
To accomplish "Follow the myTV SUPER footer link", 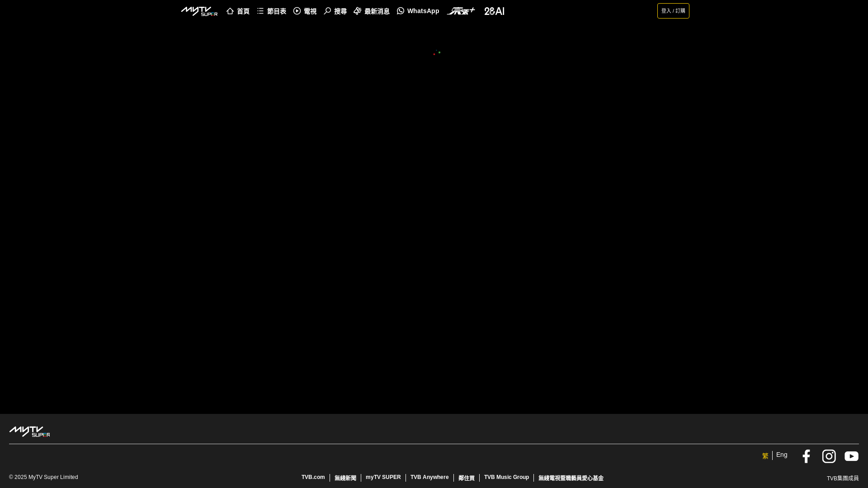I will [x=383, y=478].
